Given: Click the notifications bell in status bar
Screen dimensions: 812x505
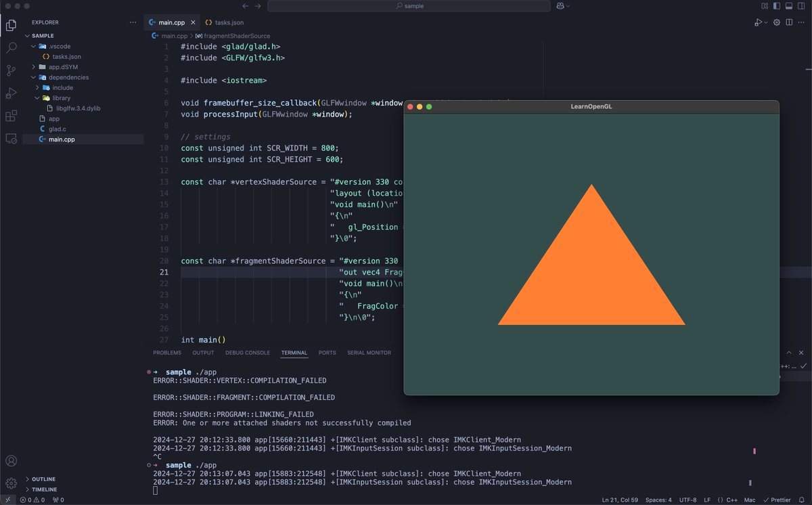Looking at the screenshot, I should 803,500.
